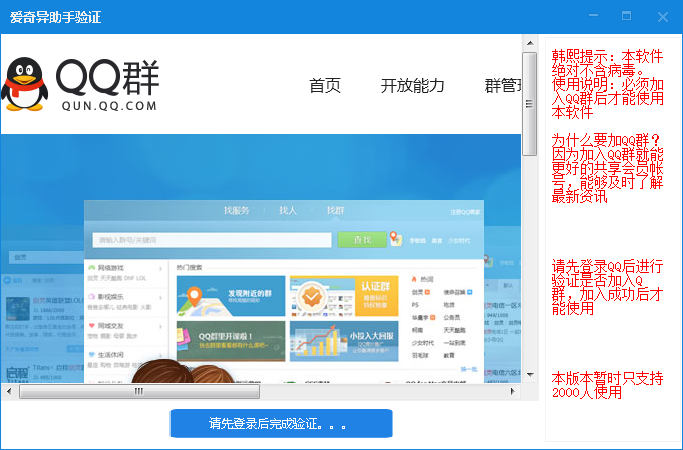Viewport: 683px width, 450px height.
Task: Select the 找服务 tab in banner
Action: pos(237,210)
